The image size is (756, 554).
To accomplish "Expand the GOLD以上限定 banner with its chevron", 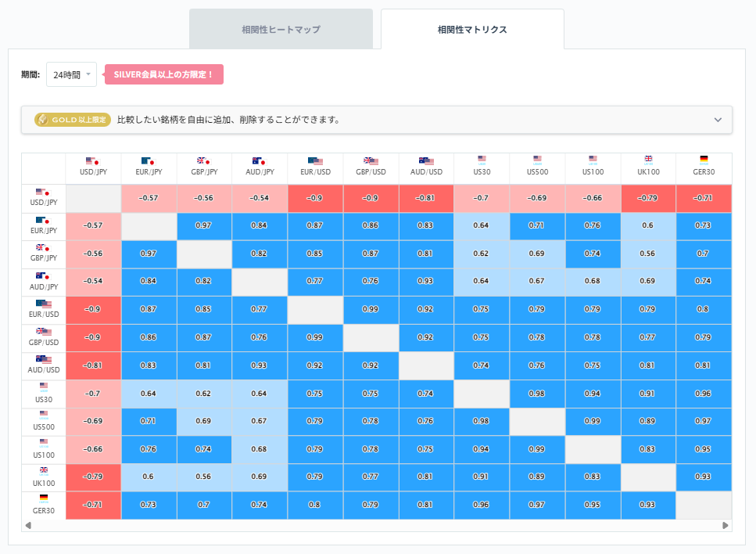I will (717, 120).
